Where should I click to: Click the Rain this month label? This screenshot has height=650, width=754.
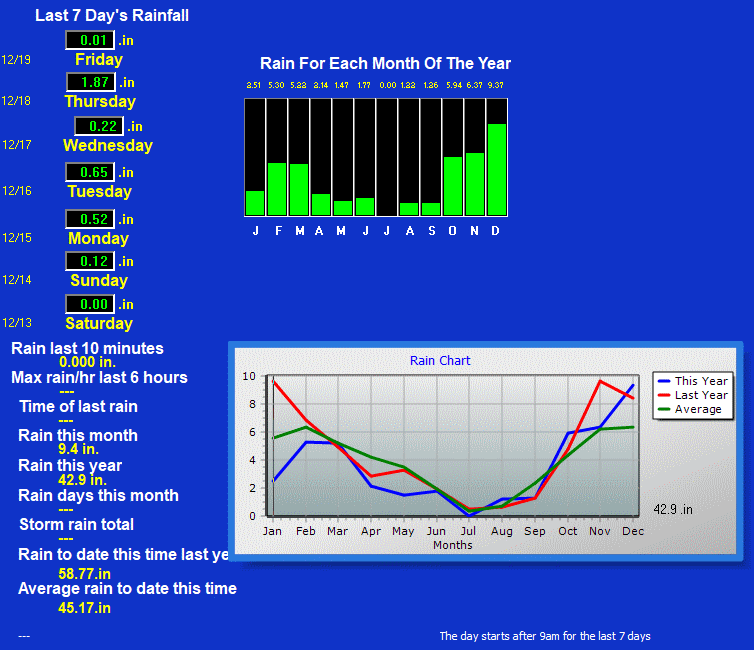[x=78, y=435]
